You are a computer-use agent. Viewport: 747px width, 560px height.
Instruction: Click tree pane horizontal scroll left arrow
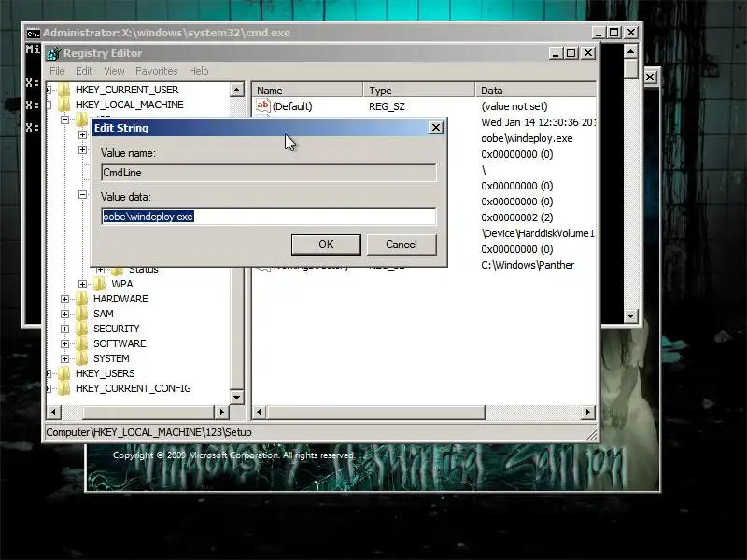(x=53, y=412)
